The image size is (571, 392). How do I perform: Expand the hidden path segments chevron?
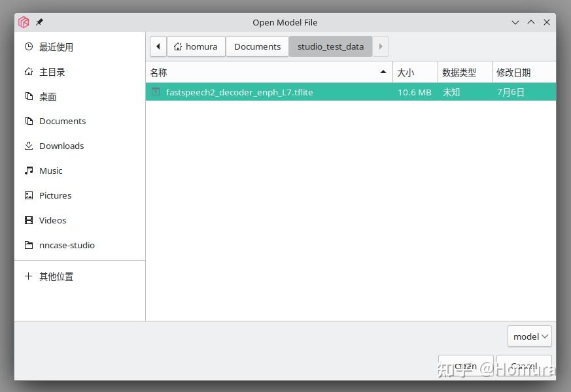(380, 46)
